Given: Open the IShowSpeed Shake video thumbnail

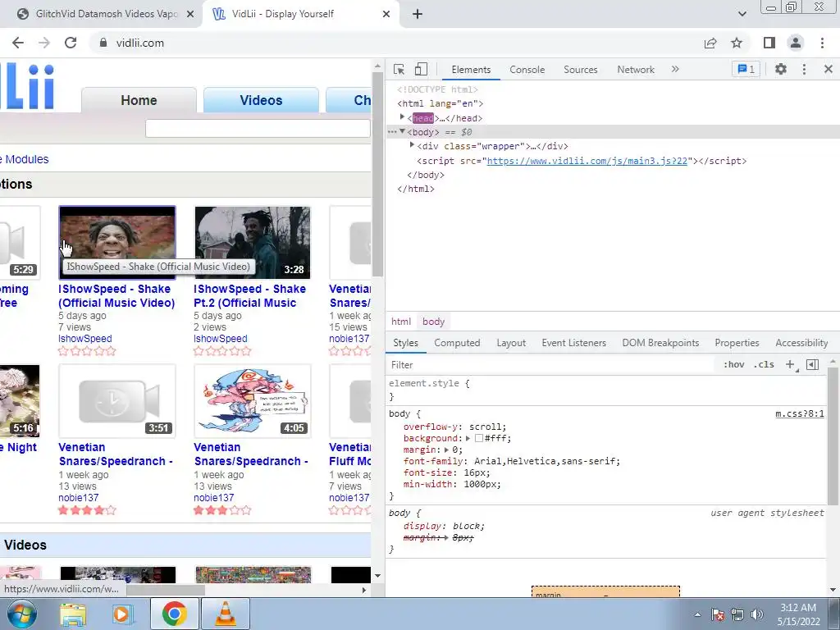Looking at the screenshot, I should (117, 243).
